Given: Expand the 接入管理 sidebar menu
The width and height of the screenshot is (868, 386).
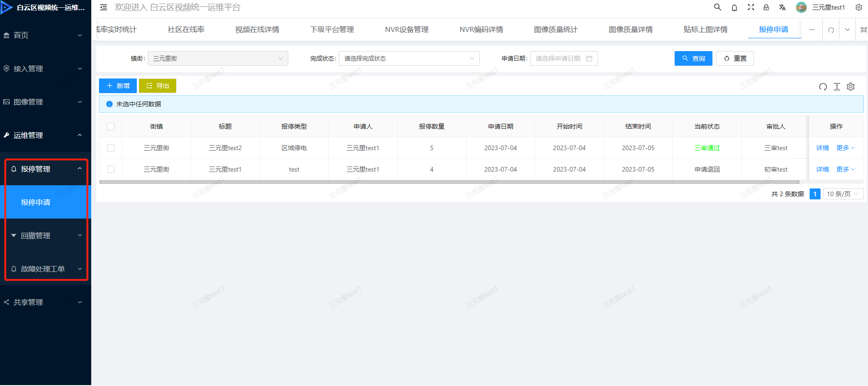Looking at the screenshot, I should 46,68.
